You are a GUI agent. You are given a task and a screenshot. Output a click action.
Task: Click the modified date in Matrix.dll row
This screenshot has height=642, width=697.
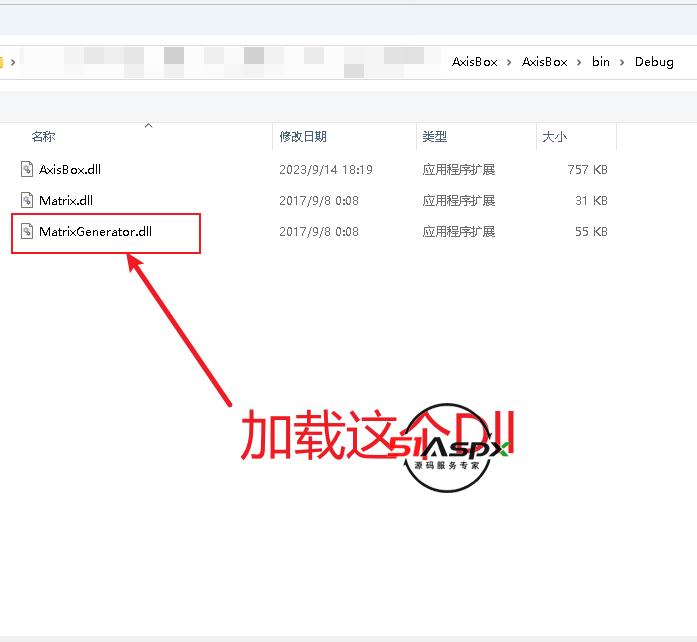[x=319, y=201]
